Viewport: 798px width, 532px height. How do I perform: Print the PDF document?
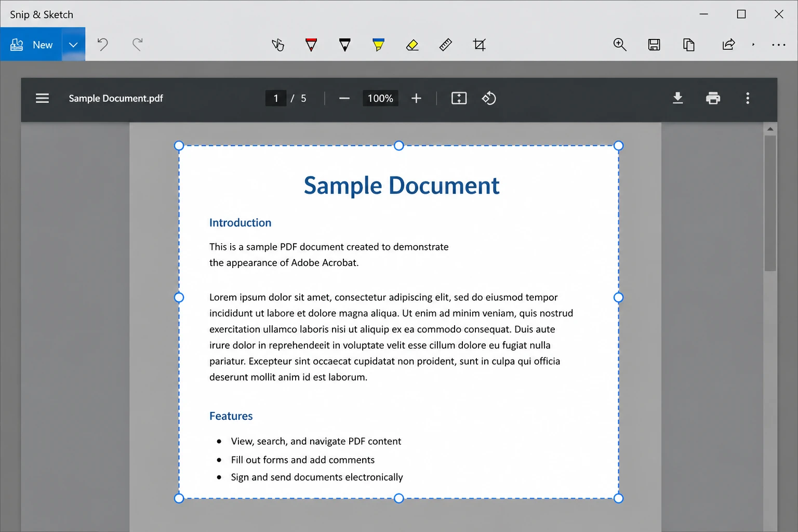713,98
